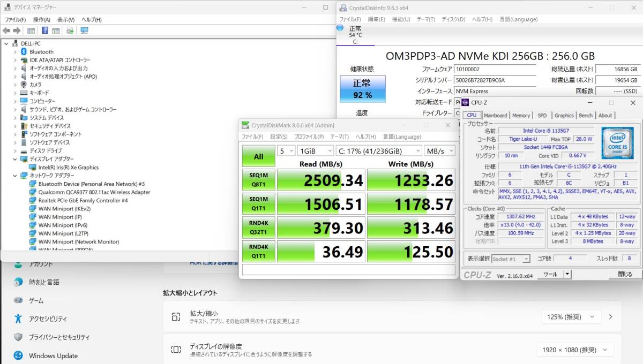
Task: Click the CrystalDiskMark title bar app icon
Action: click(245, 125)
